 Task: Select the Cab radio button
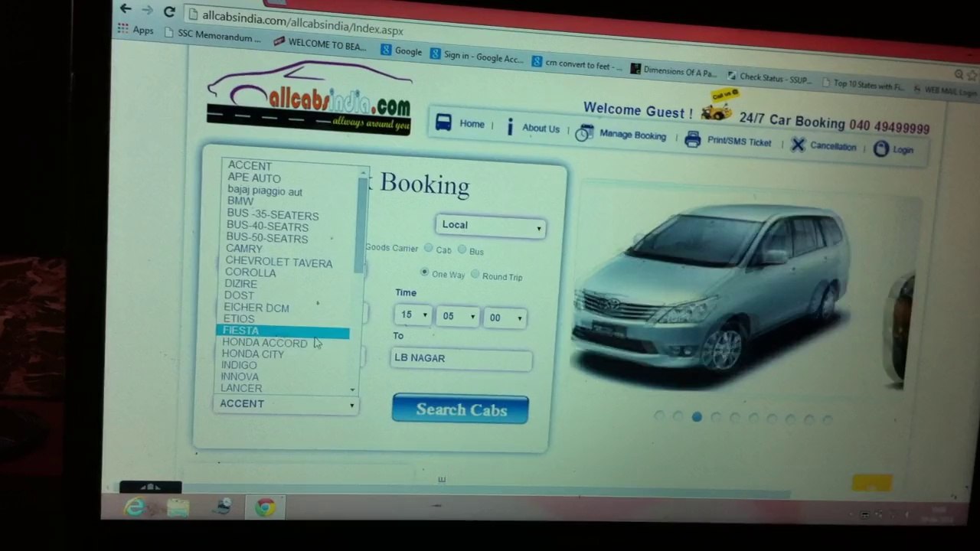429,248
